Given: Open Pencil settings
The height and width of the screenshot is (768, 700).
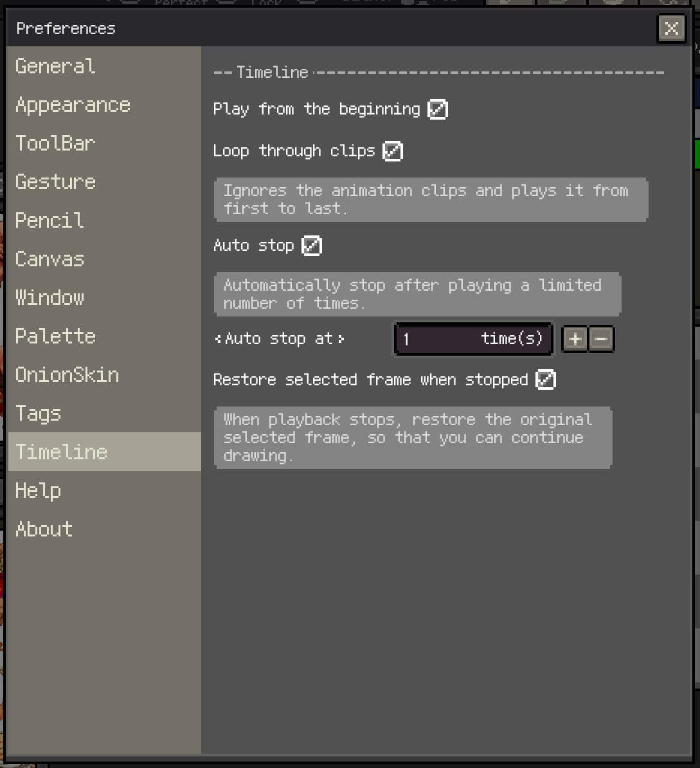Looking at the screenshot, I should click(x=49, y=221).
